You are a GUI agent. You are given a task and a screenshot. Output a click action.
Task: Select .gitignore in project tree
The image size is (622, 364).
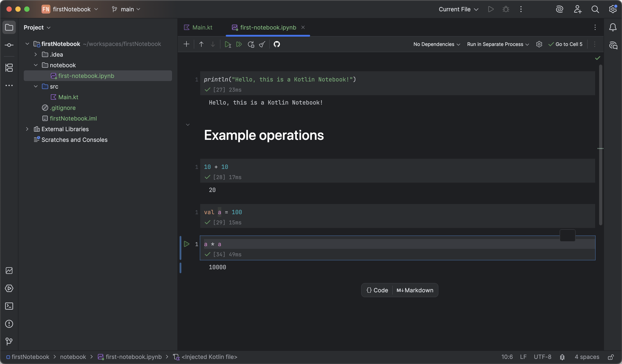pos(63,108)
